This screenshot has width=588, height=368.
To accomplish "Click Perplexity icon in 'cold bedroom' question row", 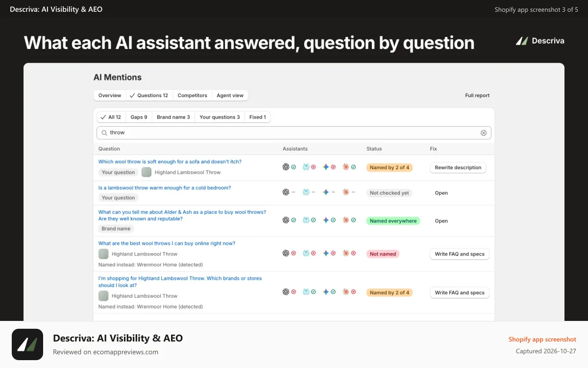I will pos(306,192).
